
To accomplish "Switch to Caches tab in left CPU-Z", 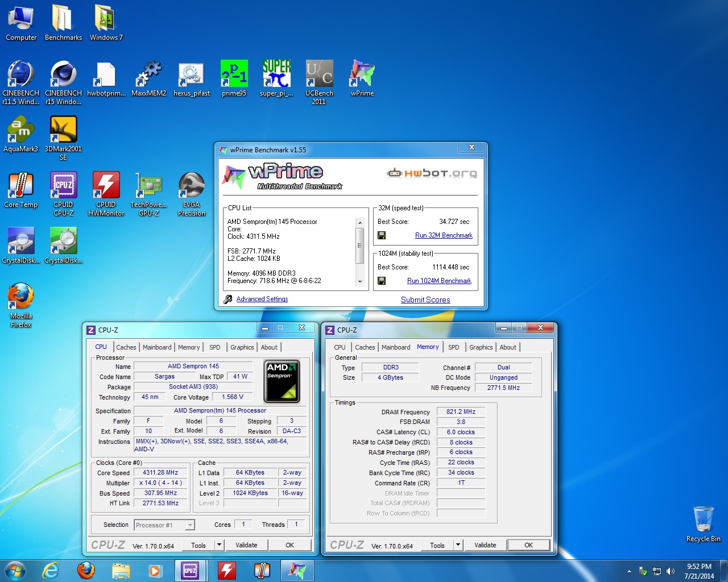I will (x=126, y=347).
